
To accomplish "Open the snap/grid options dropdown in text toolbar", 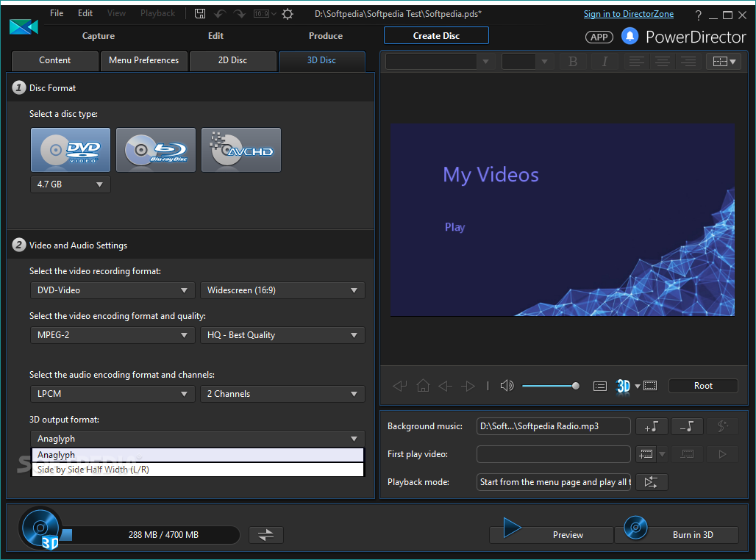I will tap(724, 62).
